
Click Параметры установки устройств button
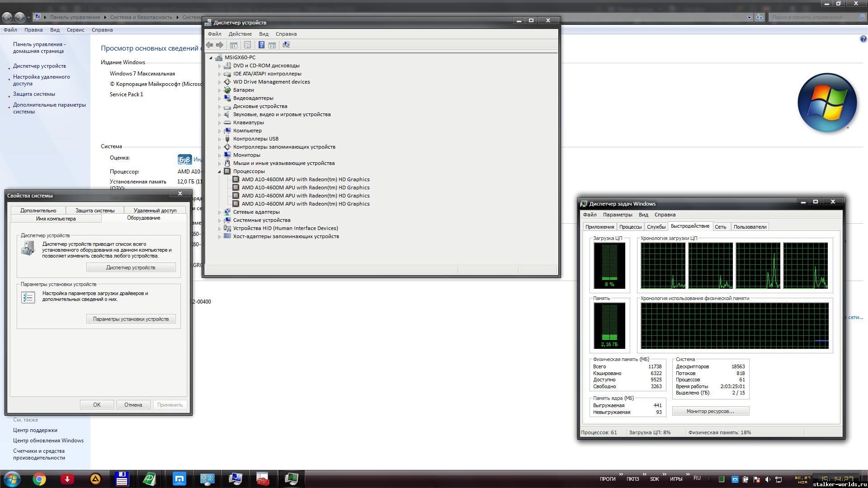click(x=131, y=319)
